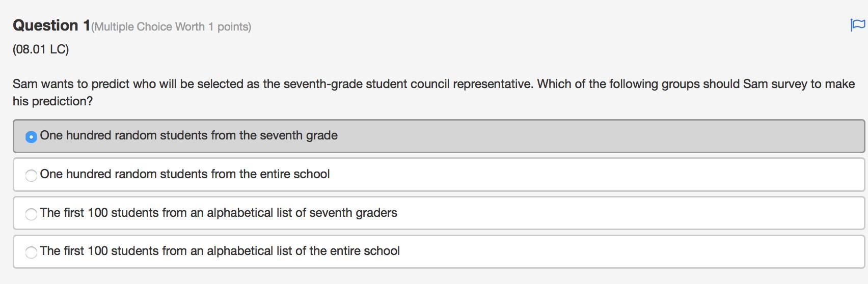Image resolution: width=868 pixels, height=284 pixels.
Task: Choose radio for alphabetical list of entire school
Action: click(31, 252)
